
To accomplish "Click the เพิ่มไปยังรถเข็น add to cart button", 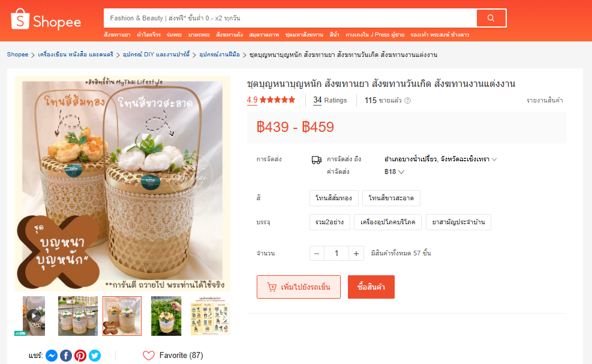I will [299, 287].
